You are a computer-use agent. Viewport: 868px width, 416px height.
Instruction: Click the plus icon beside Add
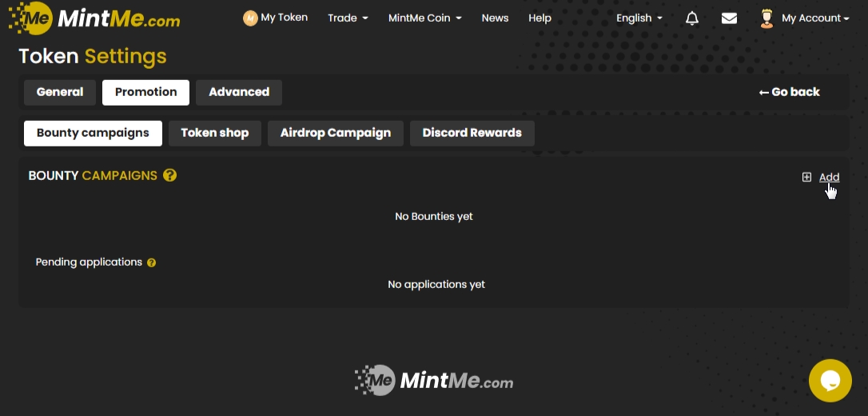pos(806,177)
